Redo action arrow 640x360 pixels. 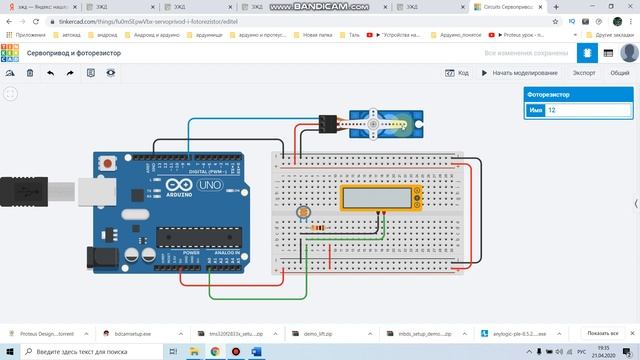(x=70, y=73)
